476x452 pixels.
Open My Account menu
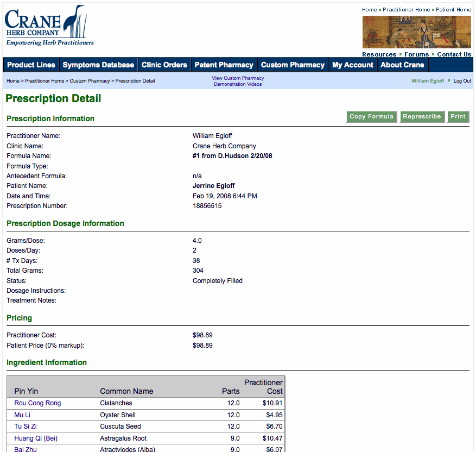(x=352, y=65)
